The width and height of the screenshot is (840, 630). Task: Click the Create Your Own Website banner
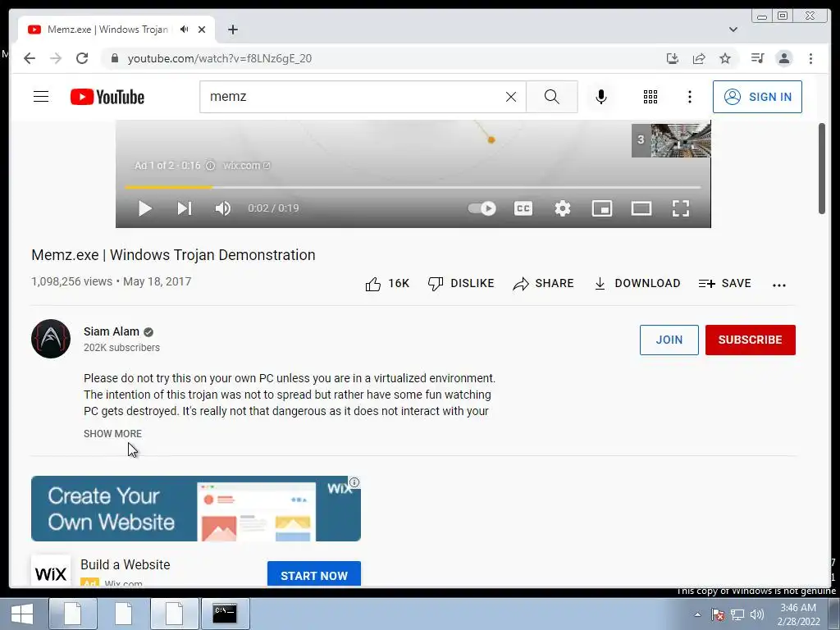pyautogui.click(x=196, y=509)
